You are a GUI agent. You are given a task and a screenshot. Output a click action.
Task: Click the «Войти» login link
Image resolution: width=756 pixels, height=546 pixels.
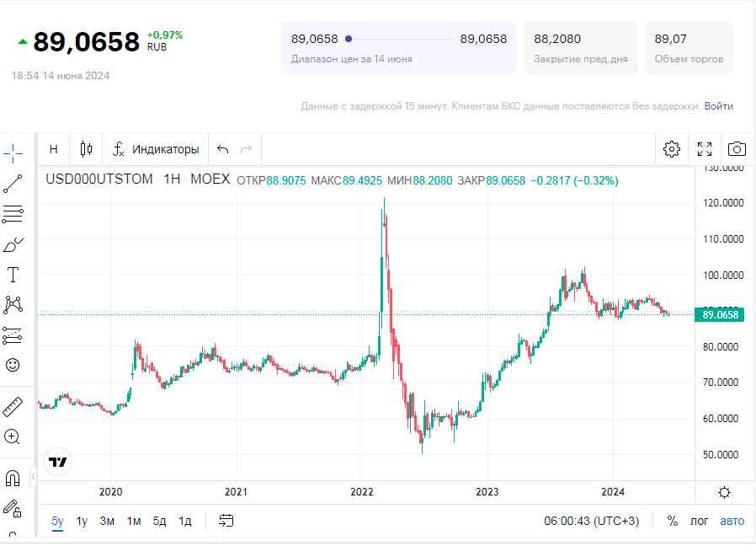[719, 106]
